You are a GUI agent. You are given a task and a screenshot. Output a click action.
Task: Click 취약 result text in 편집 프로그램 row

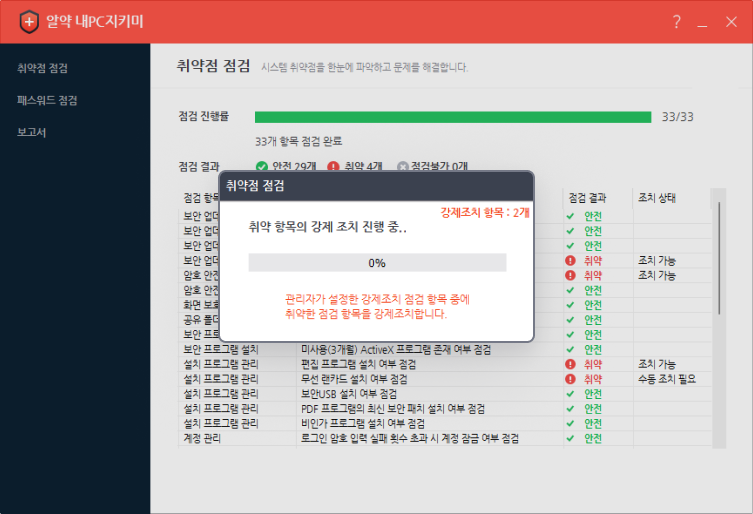pyautogui.click(x=593, y=364)
